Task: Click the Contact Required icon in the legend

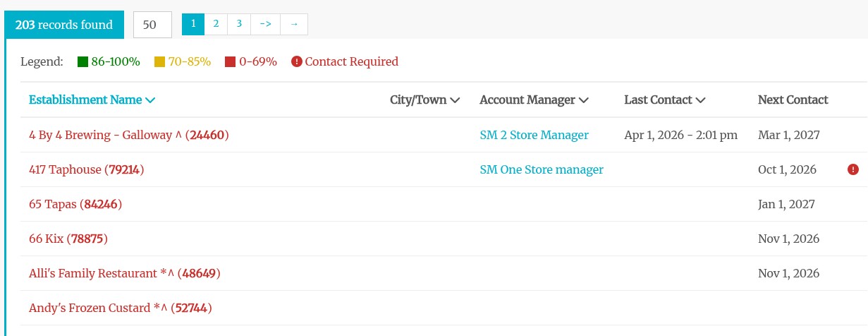Action: click(x=297, y=62)
